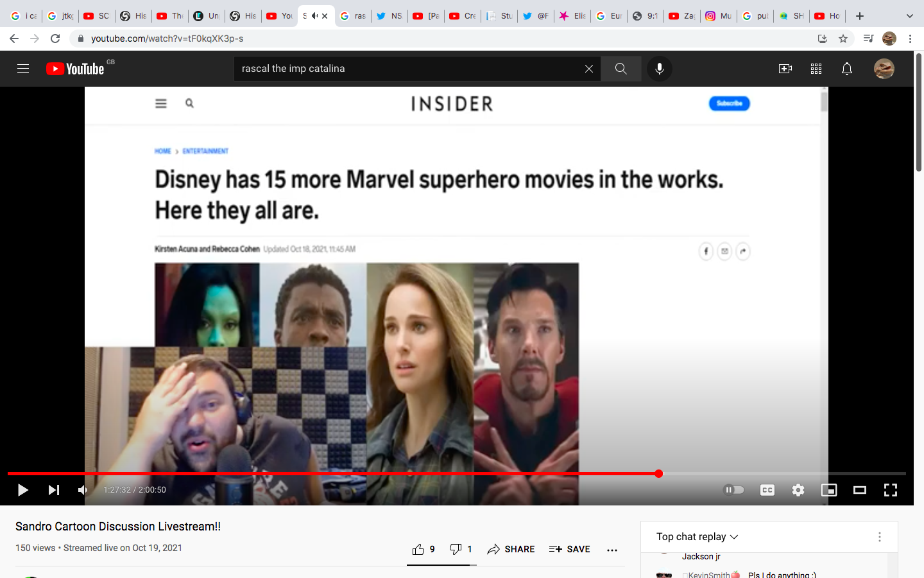924x578 pixels.
Task: Open a new browser tab
Action: pyautogui.click(x=860, y=16)
